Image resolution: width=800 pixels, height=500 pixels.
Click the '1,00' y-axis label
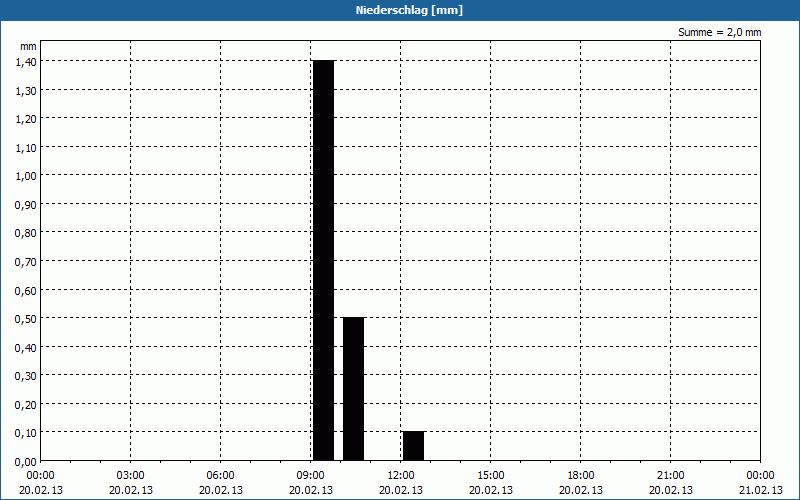pos(26,177)
